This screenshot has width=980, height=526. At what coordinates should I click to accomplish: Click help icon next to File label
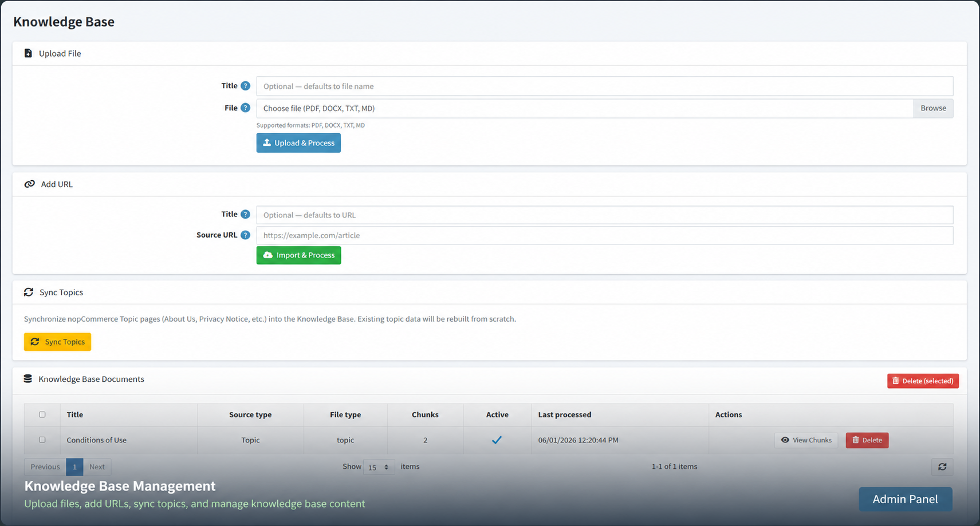[245, 108]
